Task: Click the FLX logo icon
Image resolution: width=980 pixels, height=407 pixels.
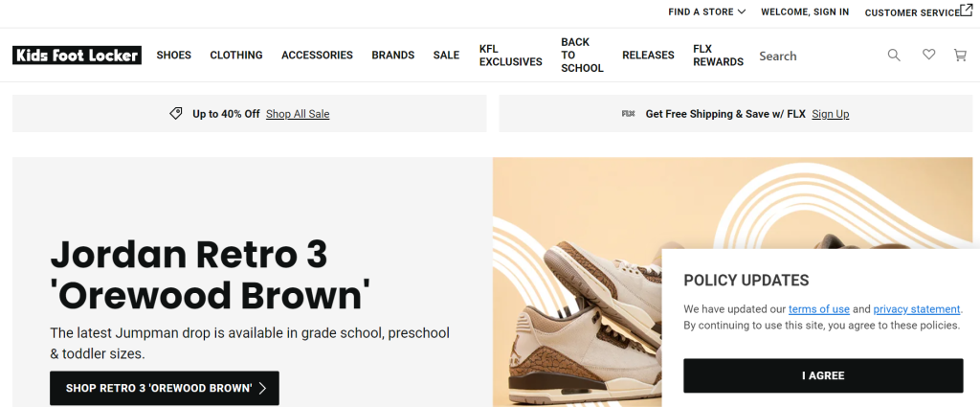Action: pyautogui.click(x=628, y=114)
